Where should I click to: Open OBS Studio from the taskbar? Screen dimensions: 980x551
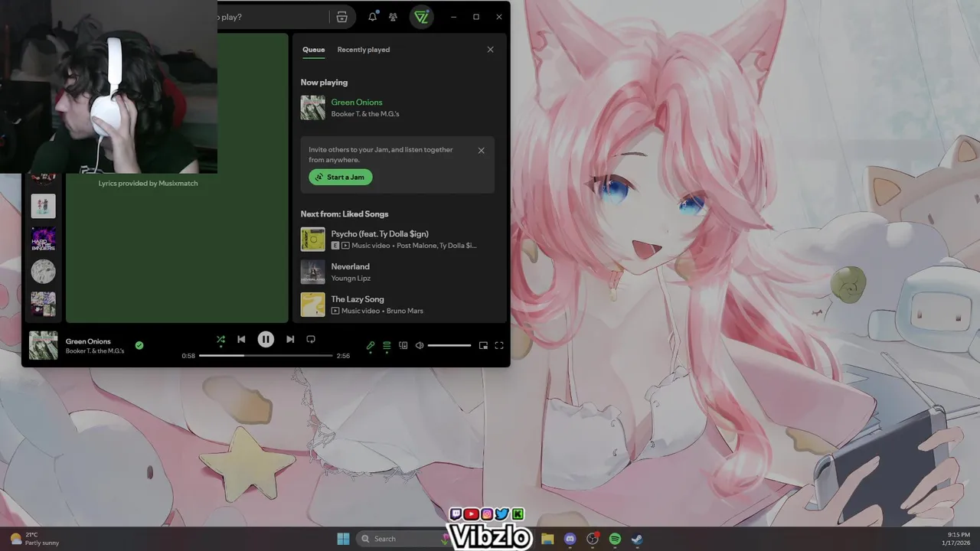click(x=593, y=539)
